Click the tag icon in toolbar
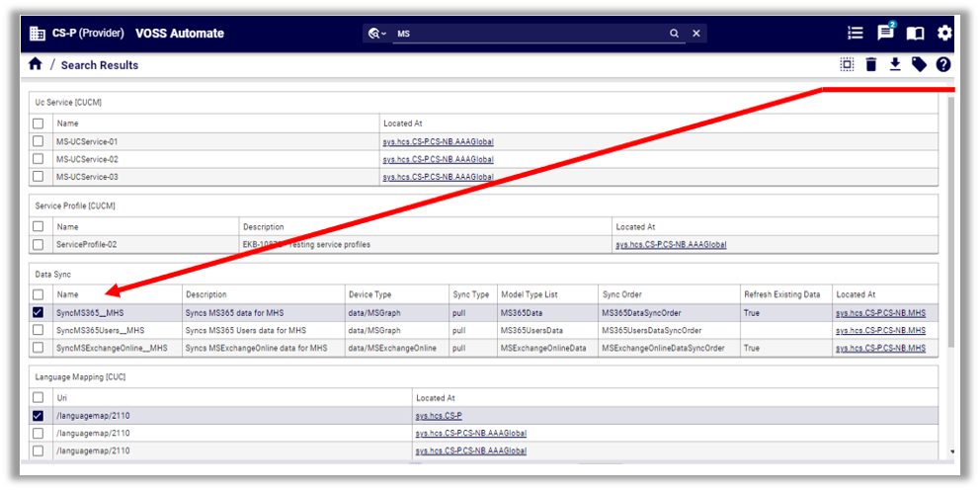Screen dimensions: 980x490 tap(919, 65)
